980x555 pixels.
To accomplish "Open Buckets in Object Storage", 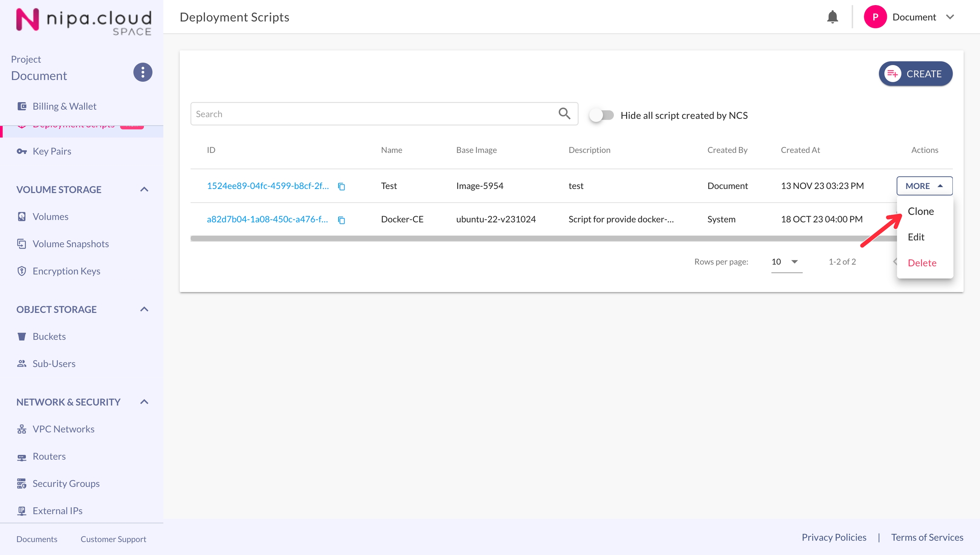I will [49, 337].
